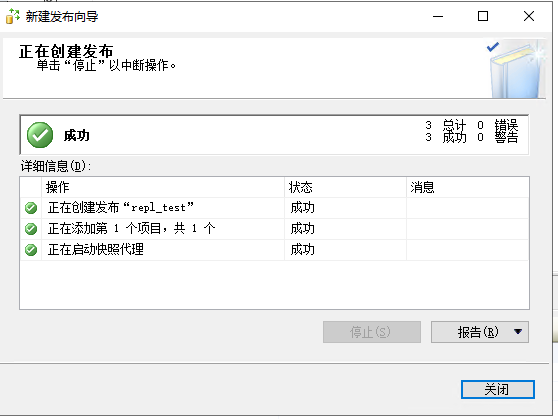Minimize the 新建发布向导 window
The height and width of the screenshot is (419, 558).
(438, 16)
